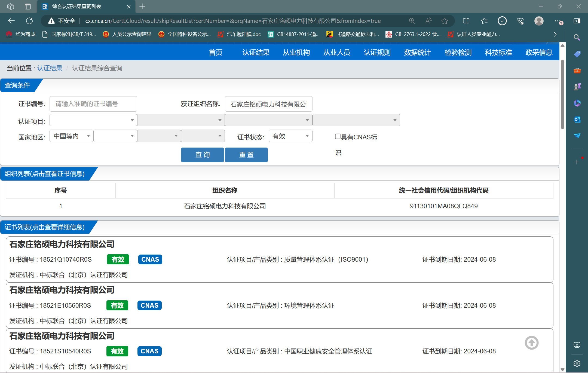Enable the 具有CNAS标识 checkbox
Viewport: 588px width, 373px height.
[338, 136]
